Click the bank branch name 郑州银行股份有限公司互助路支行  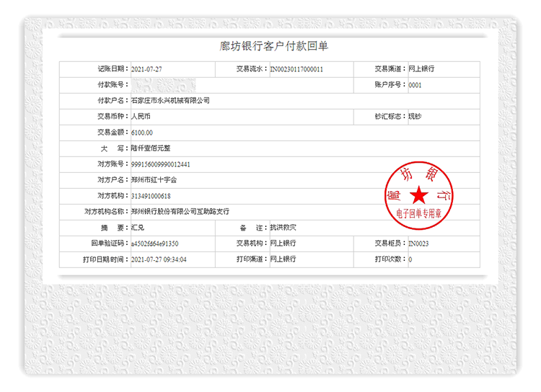tap(180, 211)
